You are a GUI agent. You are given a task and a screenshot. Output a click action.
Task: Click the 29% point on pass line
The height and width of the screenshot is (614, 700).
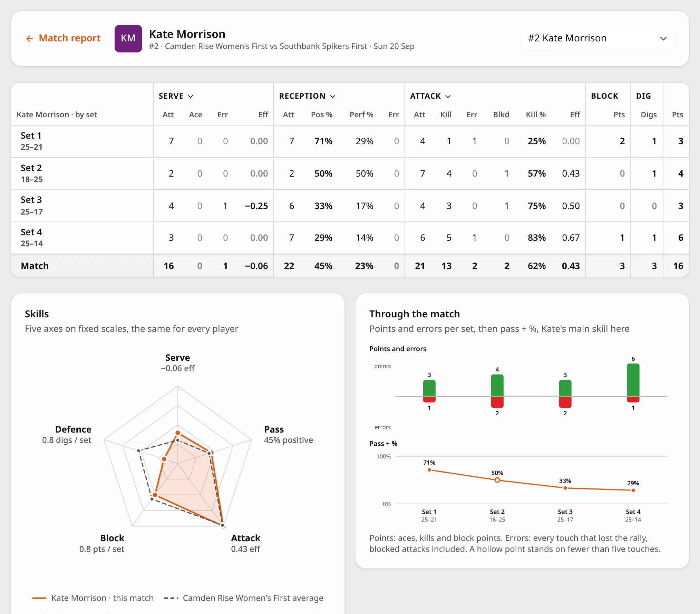633,490
